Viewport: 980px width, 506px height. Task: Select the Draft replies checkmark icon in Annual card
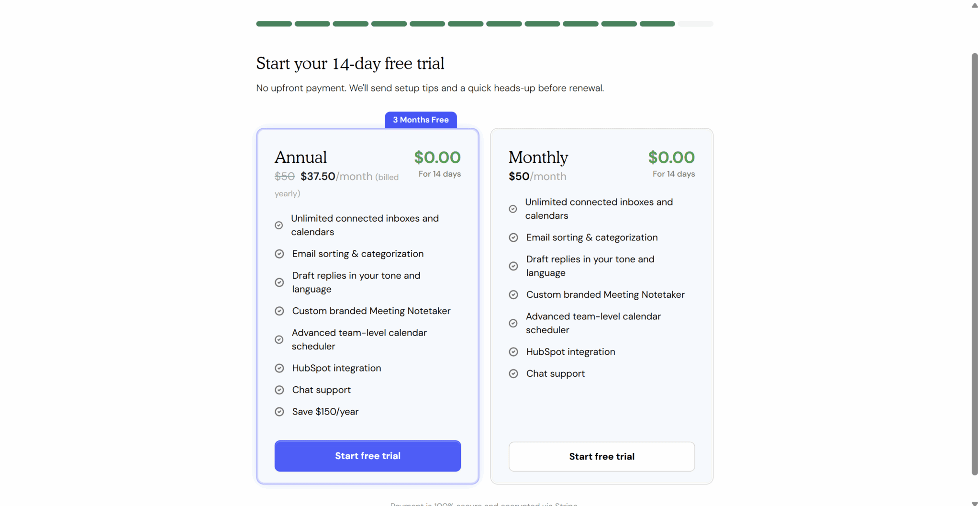click(279, 282)
